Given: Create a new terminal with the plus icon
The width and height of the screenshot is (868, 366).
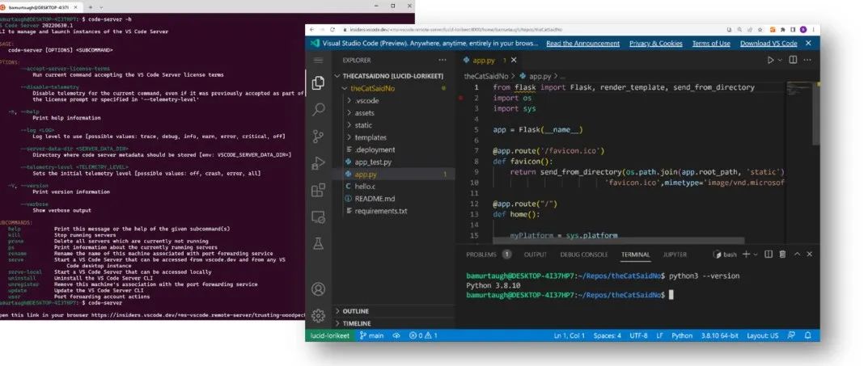Looking at the screenshot, I should point(746,255).
